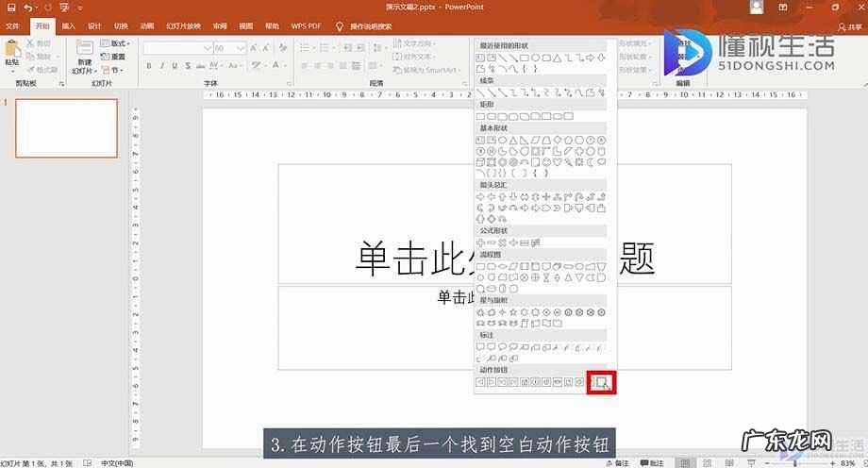
Task: Click the title placeholder text on slide
Action: tap(505, 259)
